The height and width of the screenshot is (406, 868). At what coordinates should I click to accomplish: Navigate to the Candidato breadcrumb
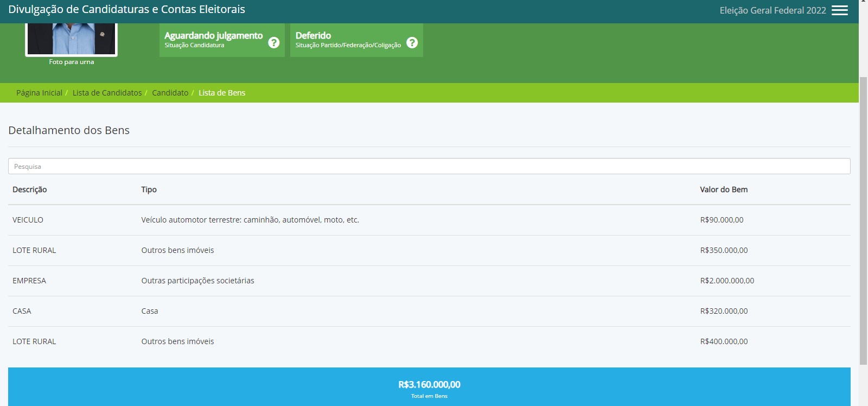(x=170, y=93)
